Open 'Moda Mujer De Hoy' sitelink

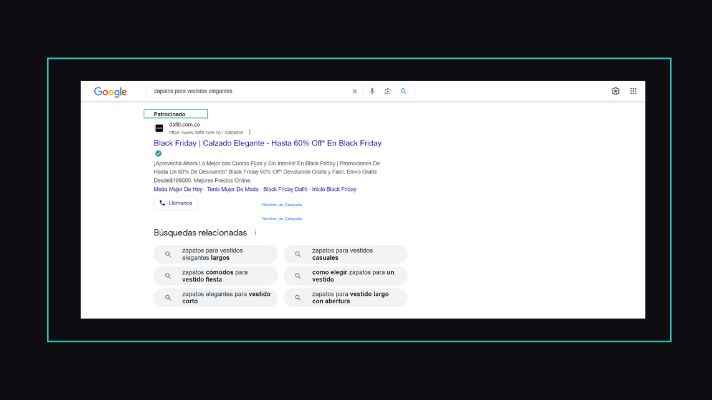(x=178, y=189)
